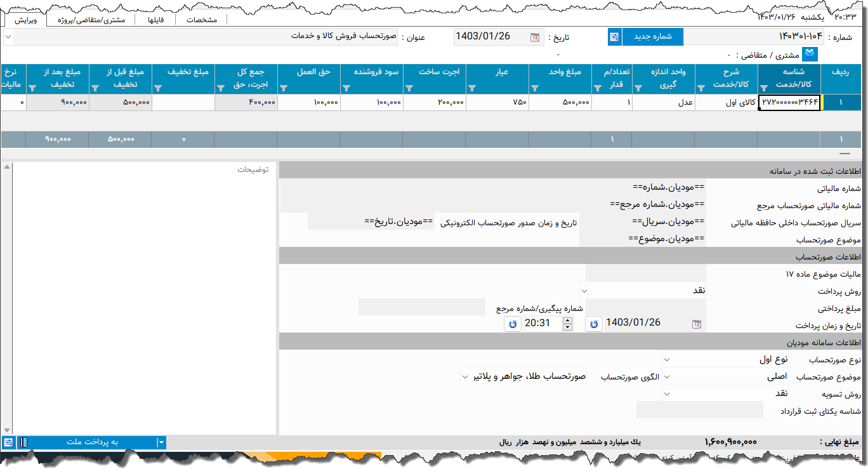Image resolution: width=868 pixels, height=469 pixels.
Task: Filter the شناسه کالا/خدمت column
Action: [763, 88]
